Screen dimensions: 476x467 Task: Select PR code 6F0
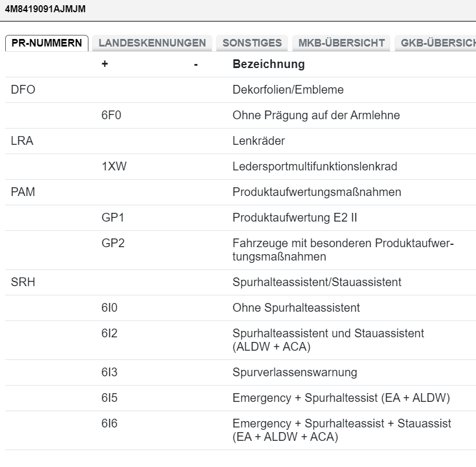(x=111, y=116)
